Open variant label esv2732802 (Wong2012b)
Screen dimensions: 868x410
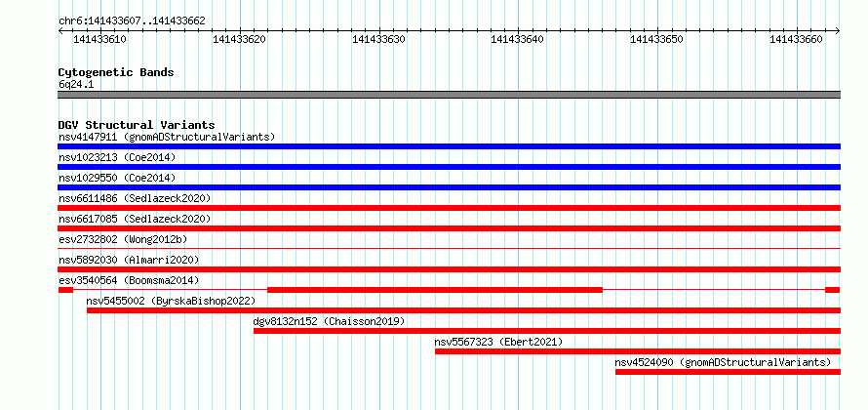pos(123,239)
